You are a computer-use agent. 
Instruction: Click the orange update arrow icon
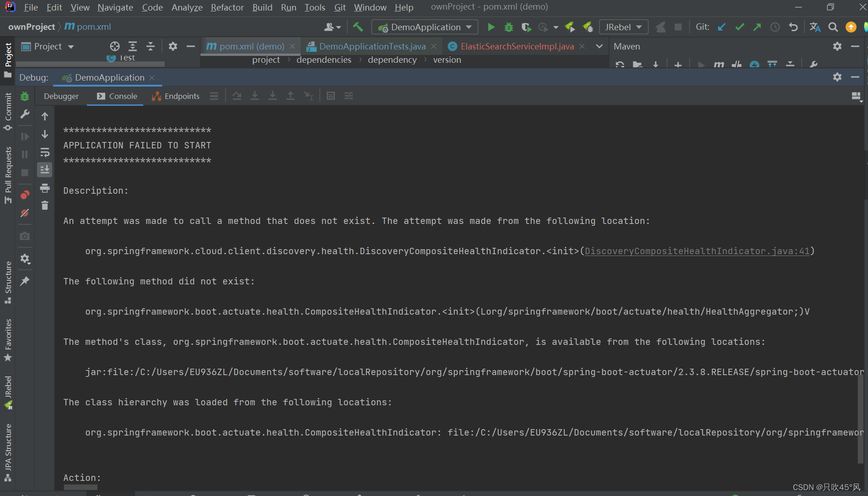851,27
